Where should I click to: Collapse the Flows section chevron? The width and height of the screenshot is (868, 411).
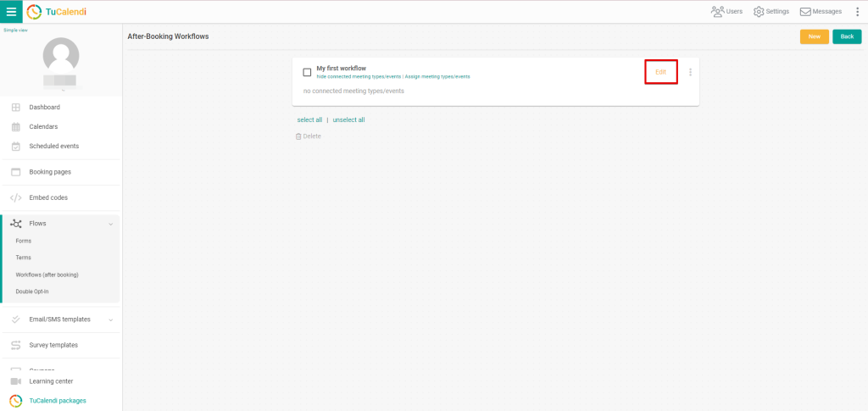[x=110, y=224]
